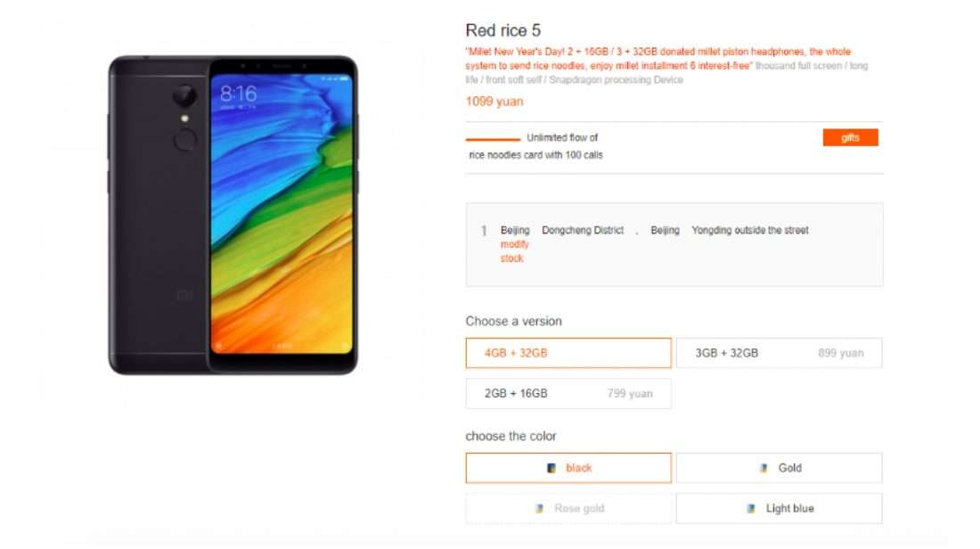Choose the Rose gold color option
This screenshot has height=549, width=980.
pos(568,508)
